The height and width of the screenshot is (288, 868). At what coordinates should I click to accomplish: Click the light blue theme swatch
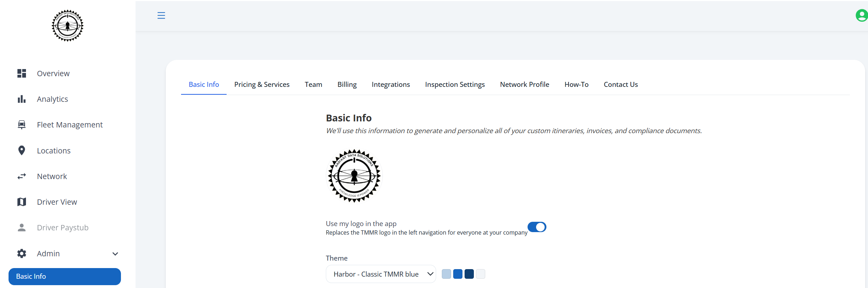pyautogui.click(x=446, y=274)
